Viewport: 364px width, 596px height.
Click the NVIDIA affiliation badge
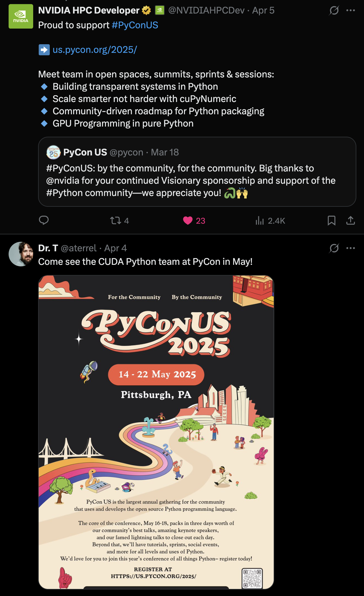click(x=159, y=10)
